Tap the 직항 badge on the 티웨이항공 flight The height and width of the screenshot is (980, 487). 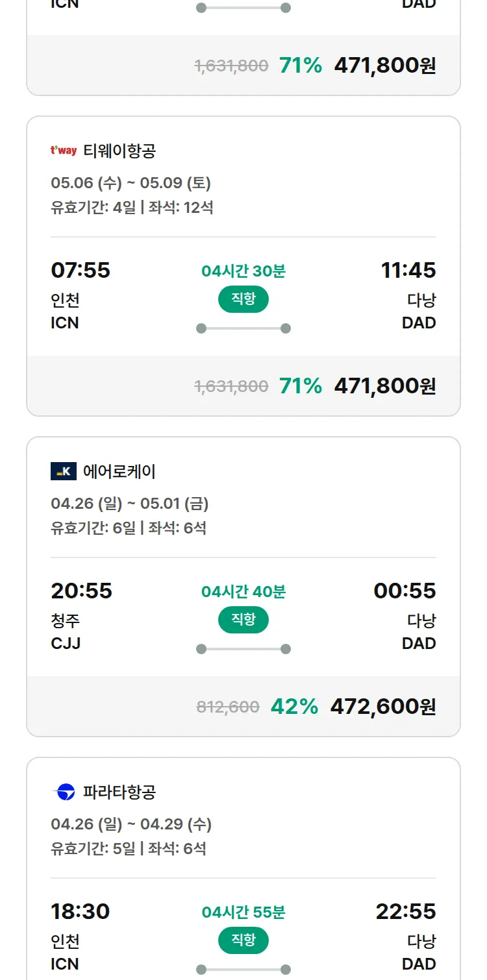pos(243,299)
